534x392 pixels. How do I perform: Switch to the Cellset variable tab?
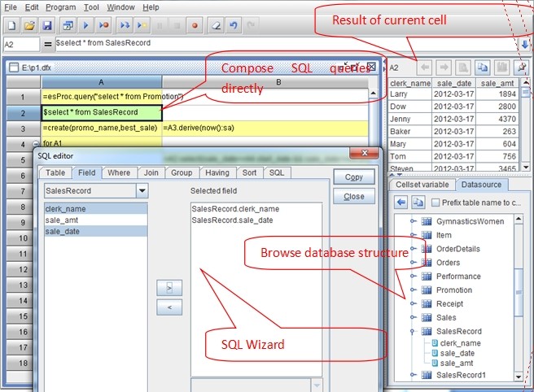coord(422,185)
